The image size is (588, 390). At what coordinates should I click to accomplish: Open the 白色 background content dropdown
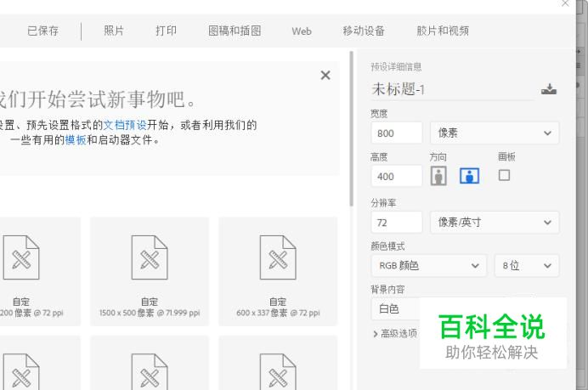(x=396, y=308)
